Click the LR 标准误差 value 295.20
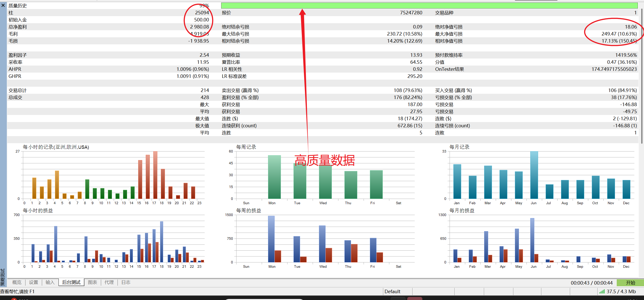The width and height of the screenshot is (644, 300). coord(415,76)
